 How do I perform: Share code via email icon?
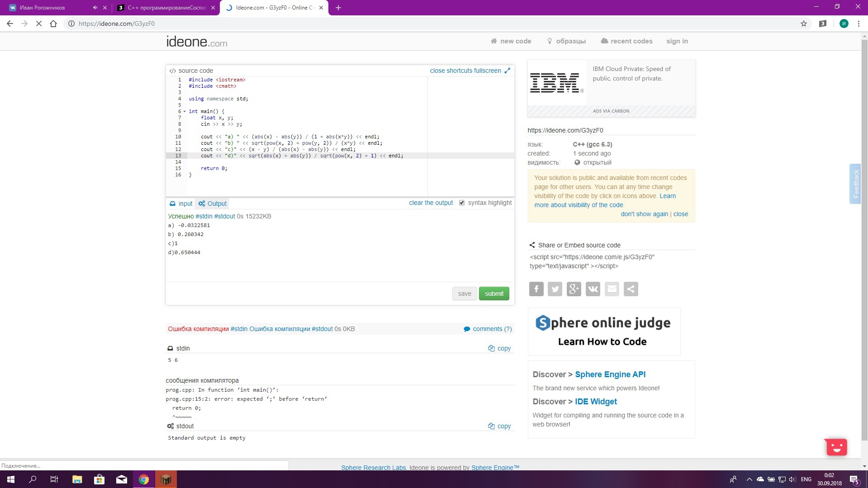pyautogui.click(x=612, y=289)
